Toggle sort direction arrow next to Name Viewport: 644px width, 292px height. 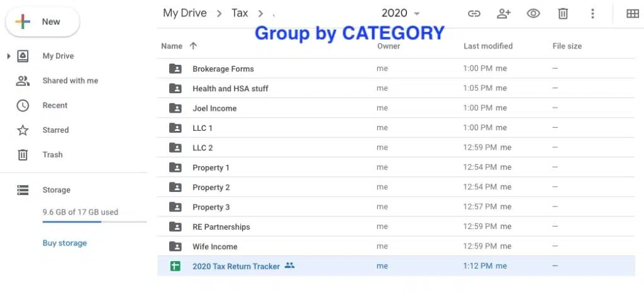click(193, 46)
